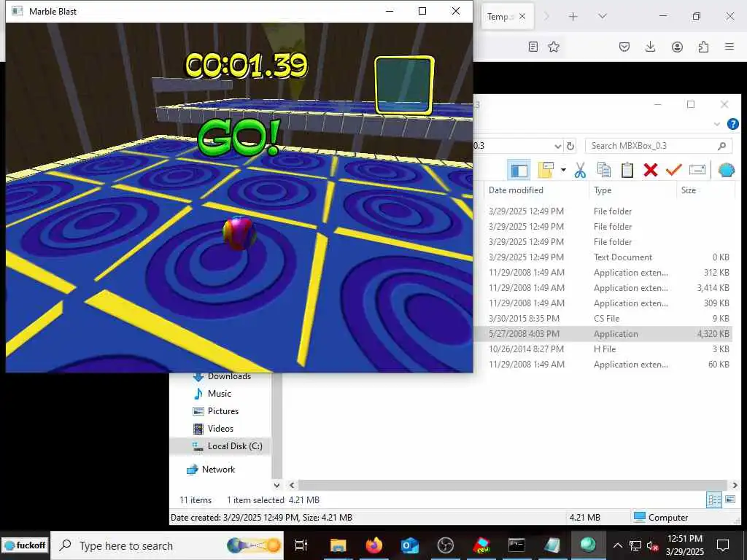747x560 pixels.
Task: Click the orange checkmark Properties icon
Action: point(673,170)
